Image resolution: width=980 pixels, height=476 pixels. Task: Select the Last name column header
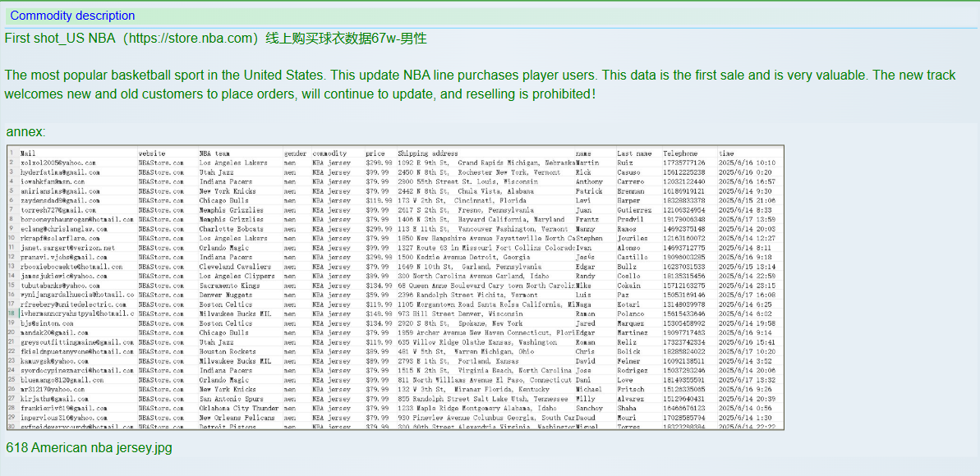click(x=634, y=153)
